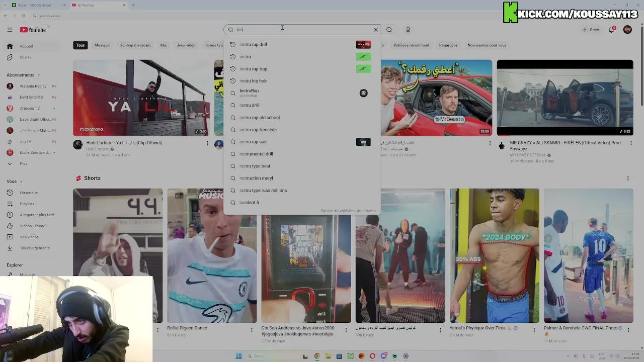The image size is (644, 362).
Task: Open the Yamal's Physique Over Time short
Action: coord(494,255)
